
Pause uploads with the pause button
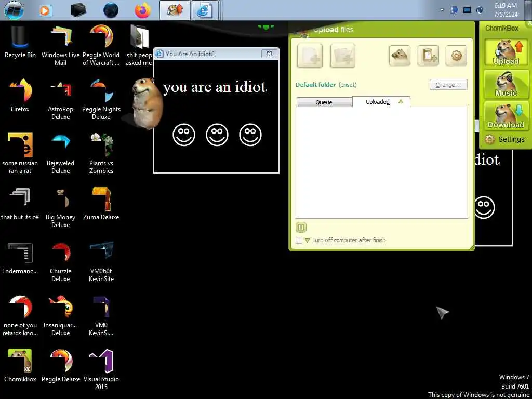pos(301,227)
